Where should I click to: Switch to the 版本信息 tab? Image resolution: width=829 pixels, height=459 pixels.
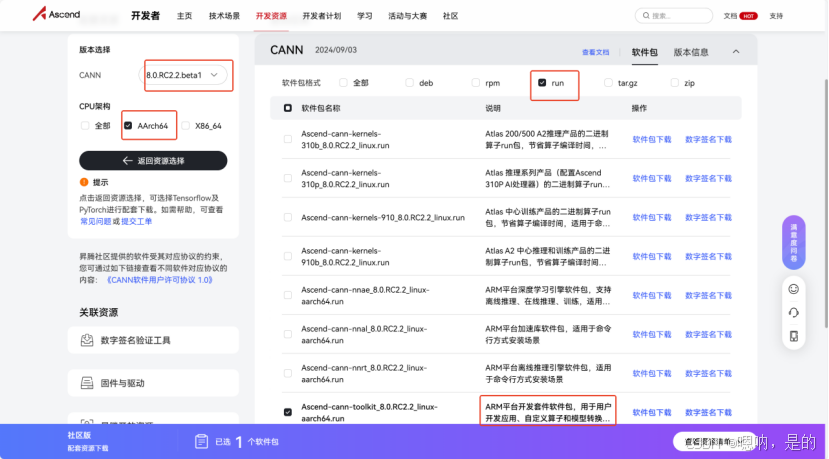click(691, 51)
